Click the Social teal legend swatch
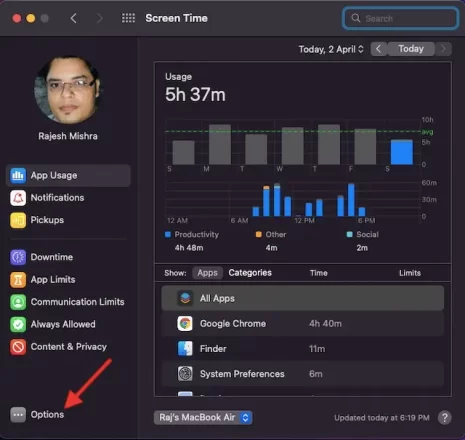Image resolution: width=465 pixels, height=440 pixels. (350, 234)
